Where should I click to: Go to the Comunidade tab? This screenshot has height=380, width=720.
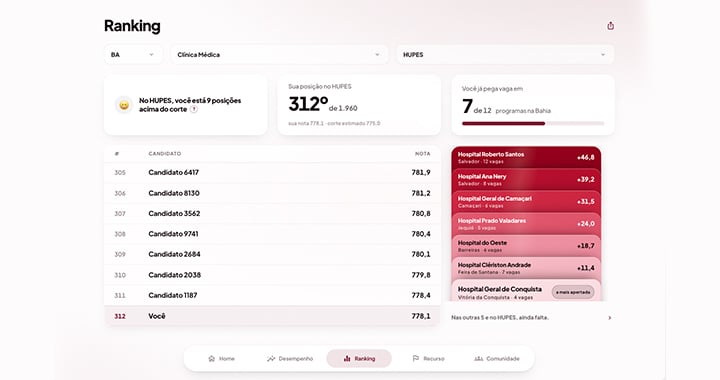pos(497,358)
